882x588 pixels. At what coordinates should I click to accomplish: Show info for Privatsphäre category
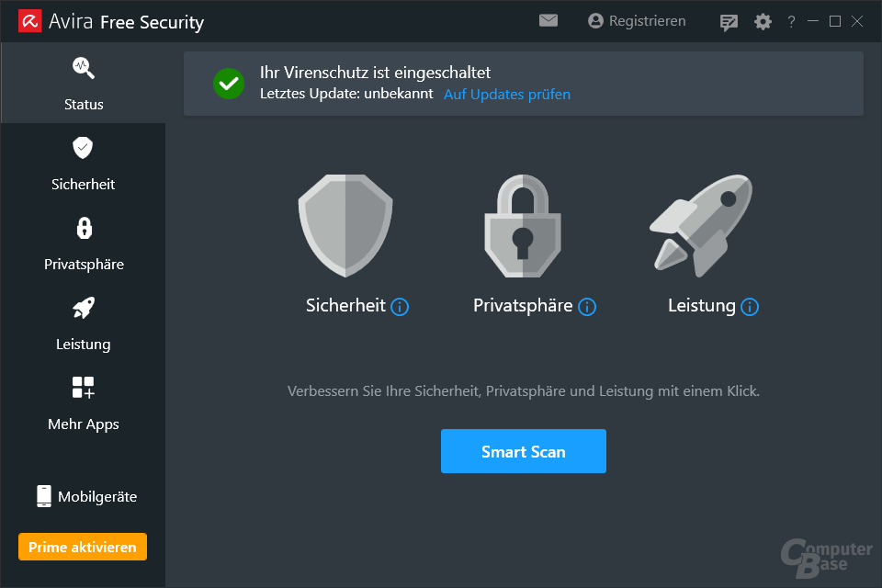pos(587,307)
